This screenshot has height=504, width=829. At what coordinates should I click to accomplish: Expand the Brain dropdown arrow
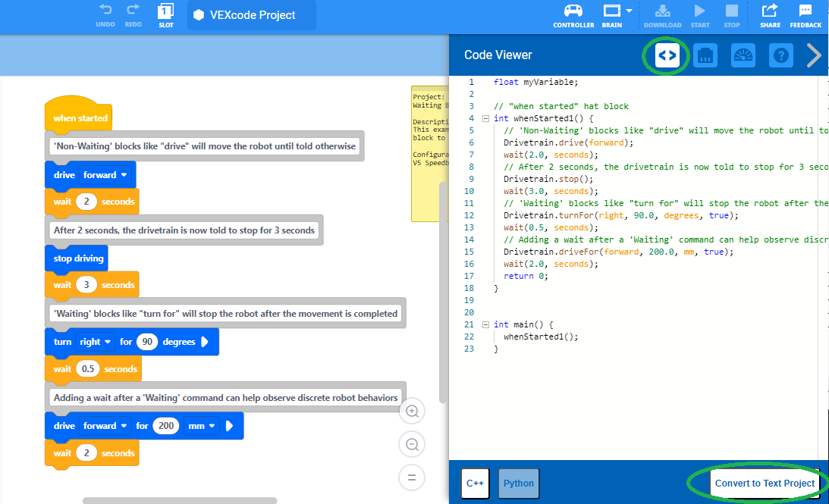tap(630, 11)
